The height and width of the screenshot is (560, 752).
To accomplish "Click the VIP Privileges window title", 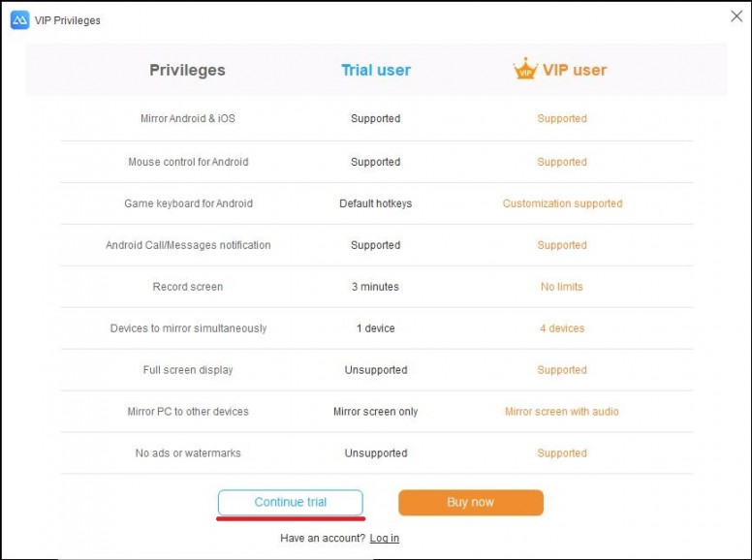I will 67,20.
